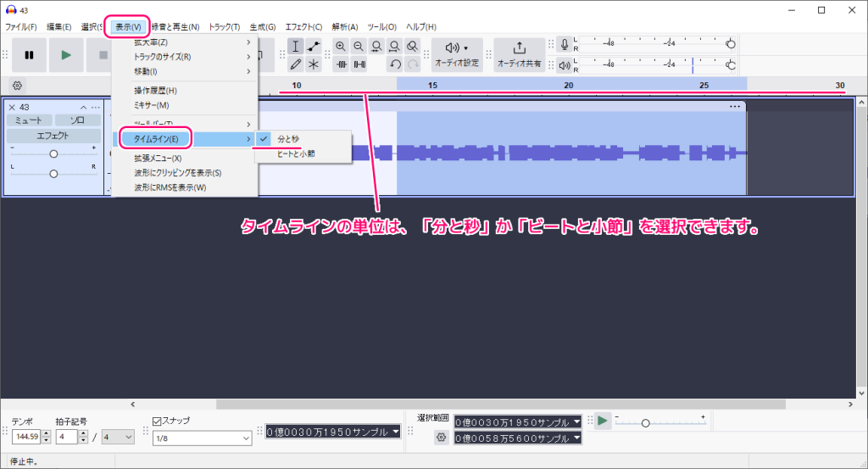This screenshot has height=469, width=868.
Task: Select ビートと小節 timeline unit
Action: 296,154
